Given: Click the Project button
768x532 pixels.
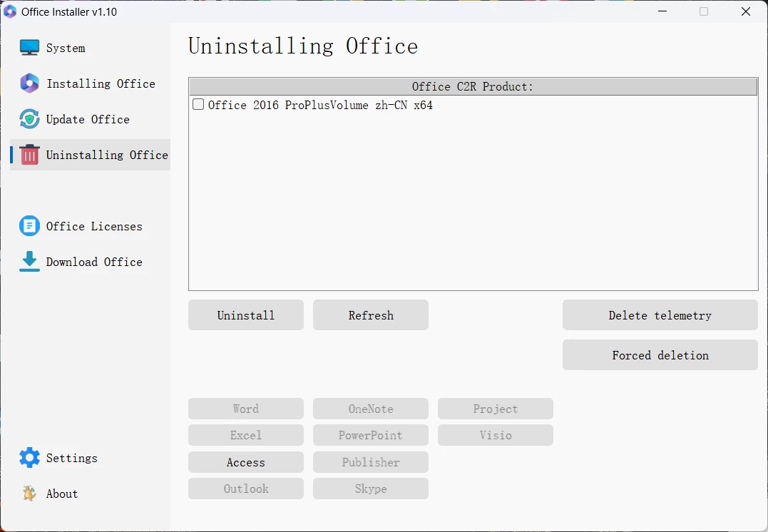Looking at the screenshot, I should point(495,409).
